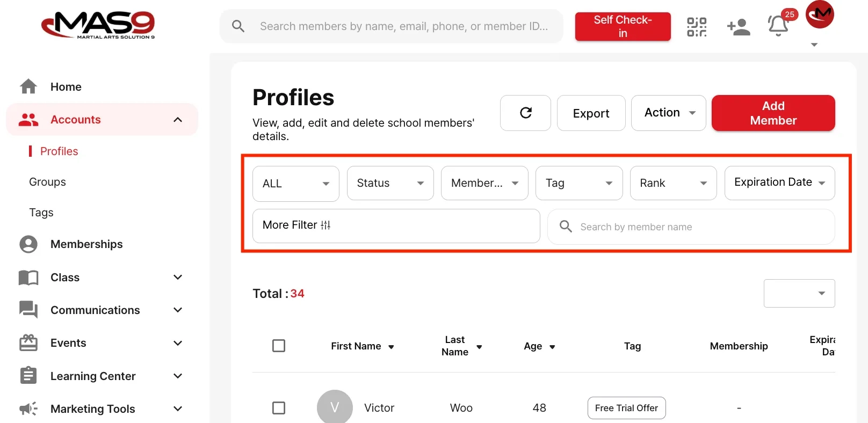Open Groups submenu item
The height and width of the screenshot is (423, 868).
coord(47,182)
